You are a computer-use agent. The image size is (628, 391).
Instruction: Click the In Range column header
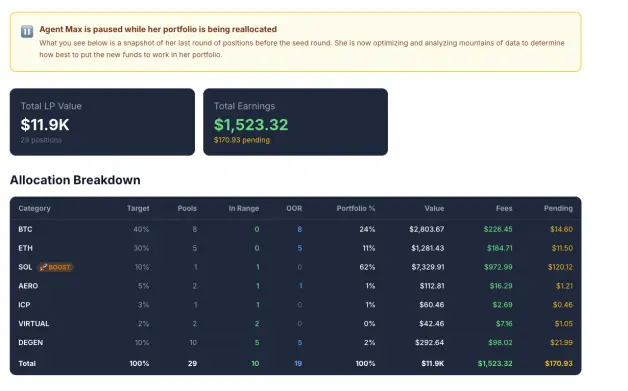(x=244, y=208)
